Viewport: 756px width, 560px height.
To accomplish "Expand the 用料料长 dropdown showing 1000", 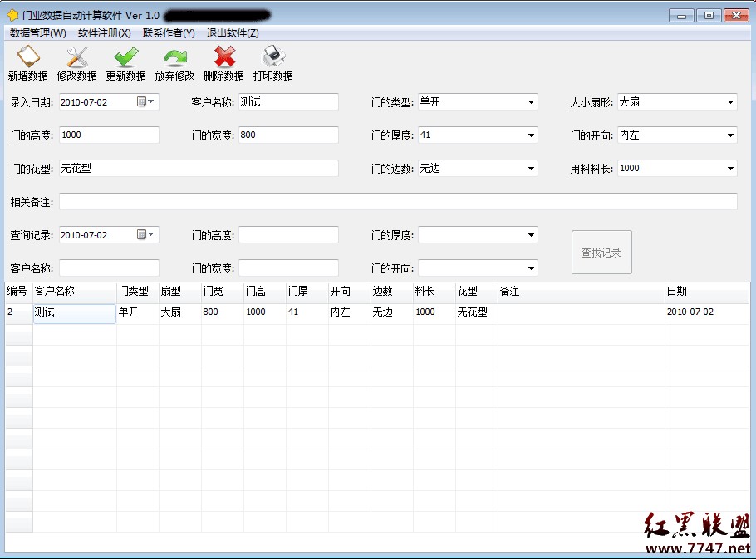I will tap(730, 169).
